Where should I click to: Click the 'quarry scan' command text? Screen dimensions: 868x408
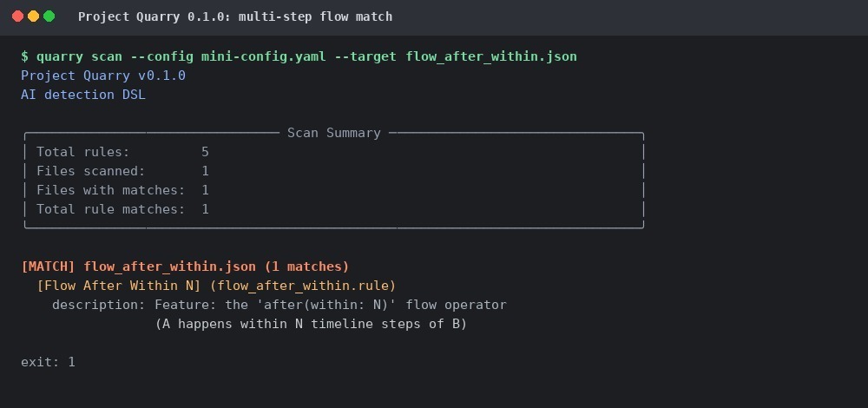[79, 56]
